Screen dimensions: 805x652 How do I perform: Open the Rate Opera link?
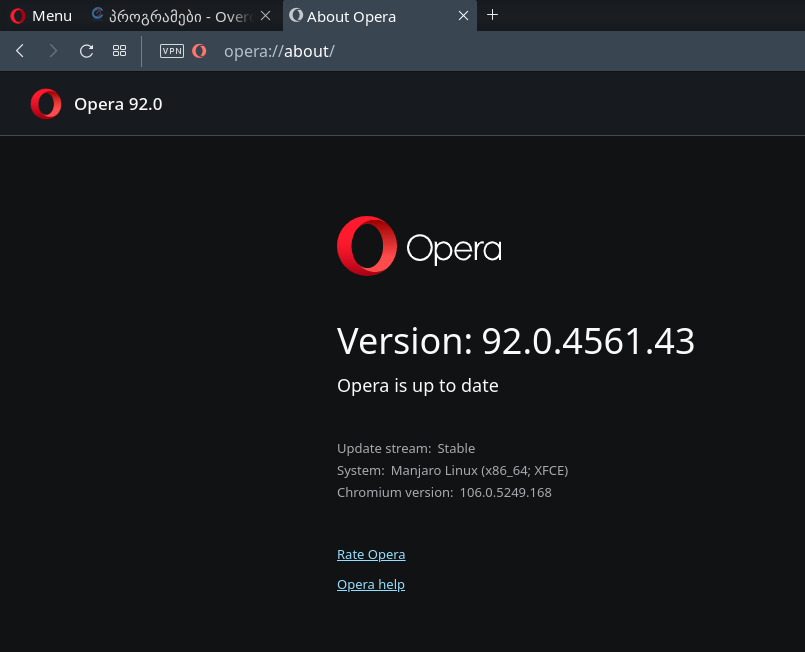point(371,554)
